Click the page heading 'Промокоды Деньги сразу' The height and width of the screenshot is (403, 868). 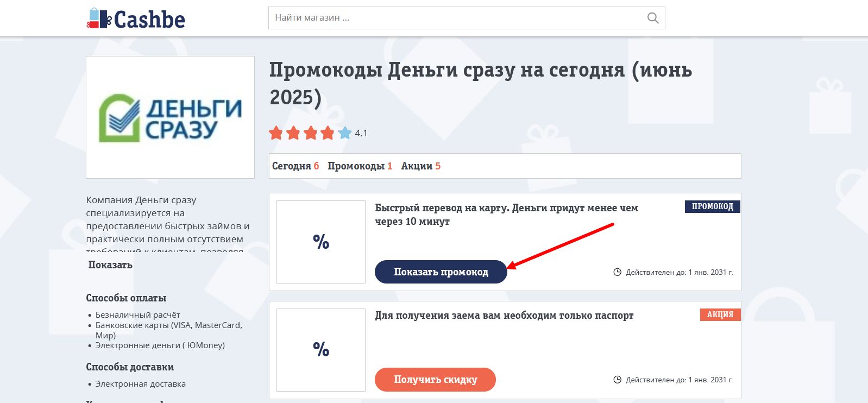pos(481,84)
